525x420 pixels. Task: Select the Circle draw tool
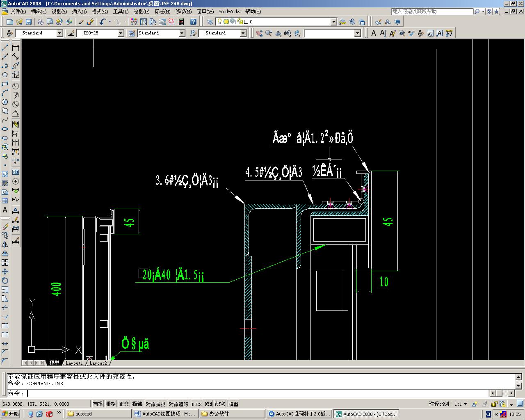pos(5,102)
